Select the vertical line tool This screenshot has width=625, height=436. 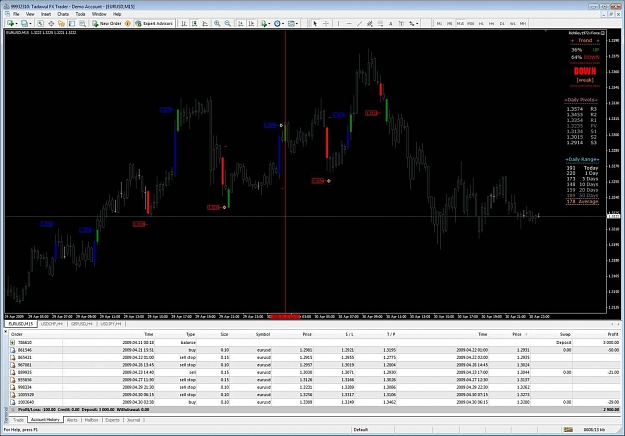[338, 24]
